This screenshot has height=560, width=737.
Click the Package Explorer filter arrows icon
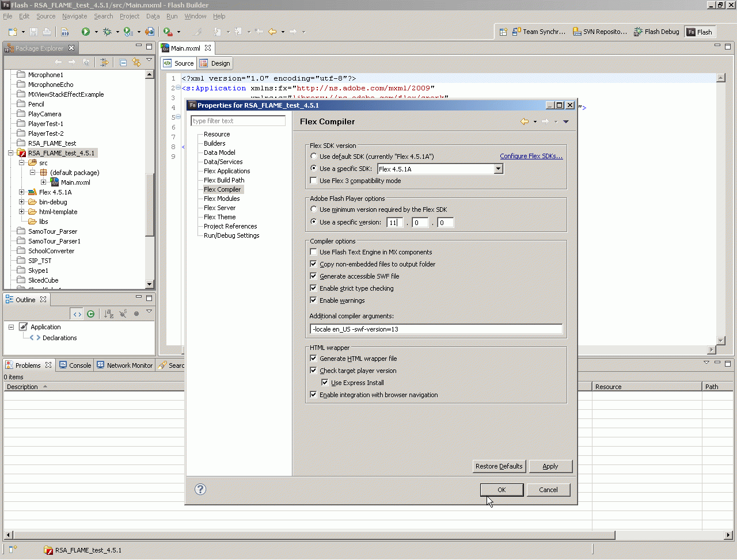104,62
